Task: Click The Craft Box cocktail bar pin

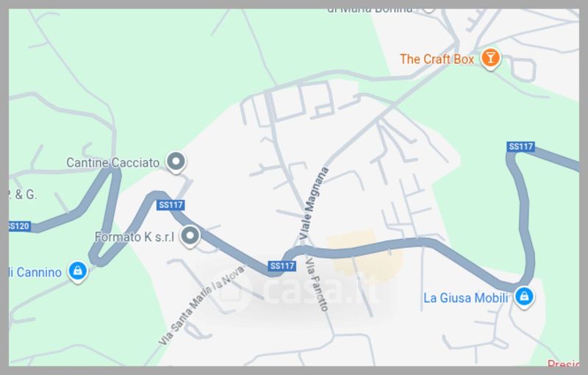Action: pyautogui.click(x=490, y=58)
